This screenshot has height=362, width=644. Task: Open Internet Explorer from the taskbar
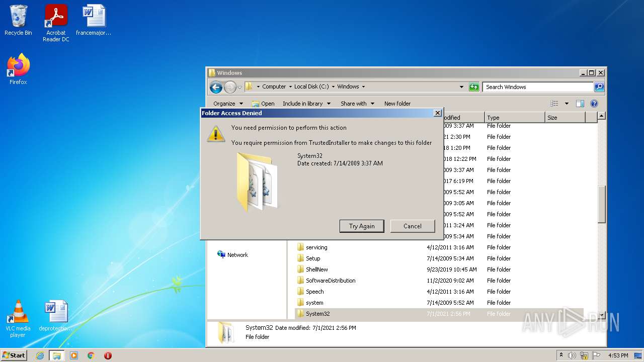coord(40,355)
